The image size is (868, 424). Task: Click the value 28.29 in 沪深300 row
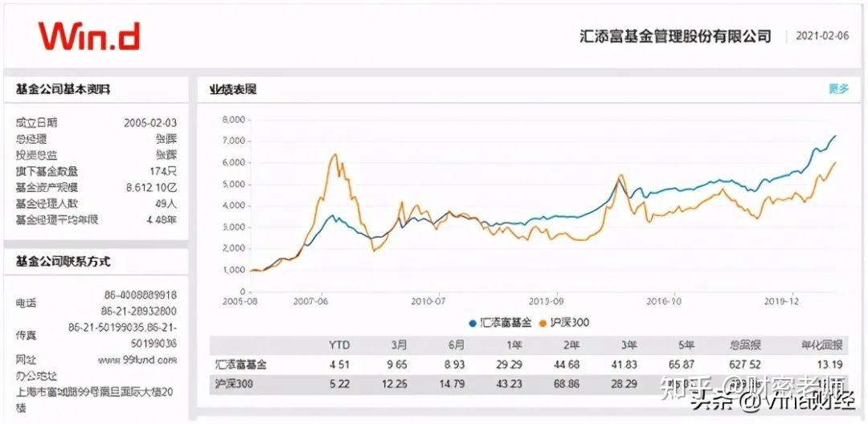624,384
